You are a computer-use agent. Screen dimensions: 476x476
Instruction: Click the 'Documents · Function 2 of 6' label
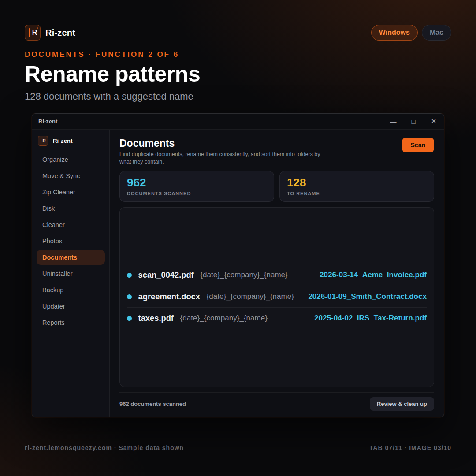tap(102, 54)
